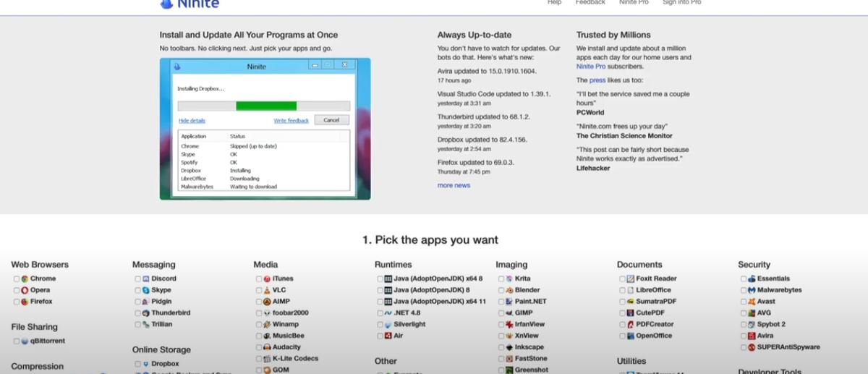868x374 pixels.
Task: Tick the Paint.NET checkbox
Action: tap(501, 302)
